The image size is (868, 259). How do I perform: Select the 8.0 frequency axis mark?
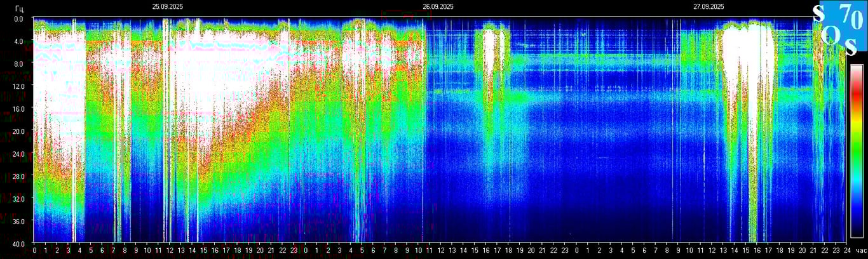click(18, 63)
